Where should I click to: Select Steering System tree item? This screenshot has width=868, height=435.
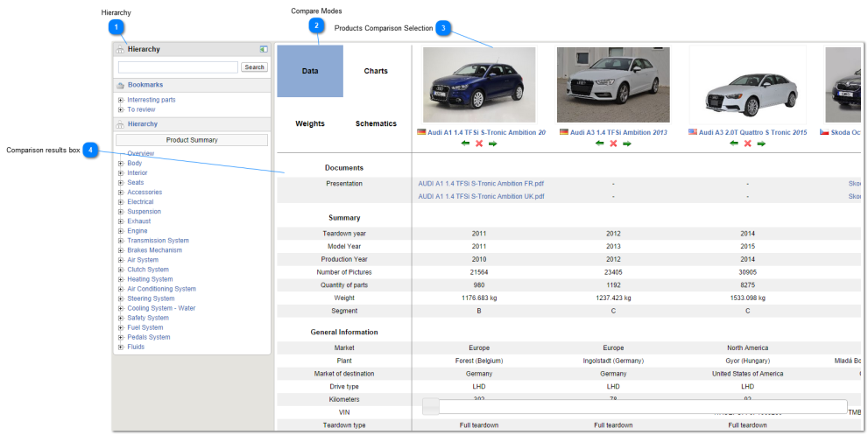(x=151, y=298)
